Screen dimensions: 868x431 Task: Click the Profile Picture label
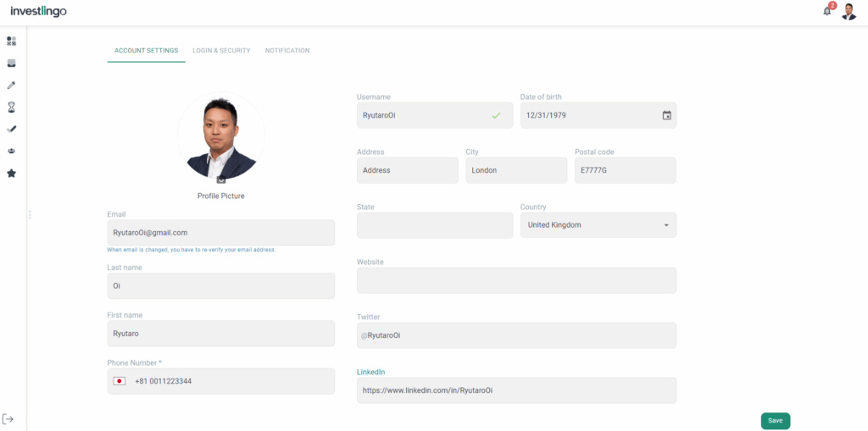click(x=221, y=196)
